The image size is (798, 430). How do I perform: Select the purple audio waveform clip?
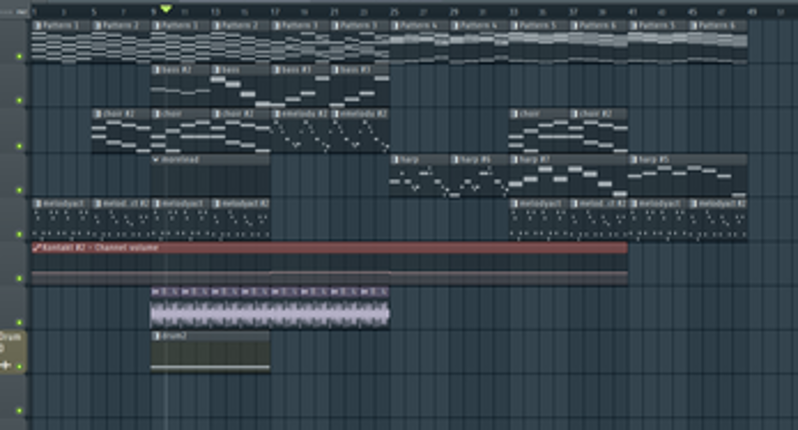[270, 314]
